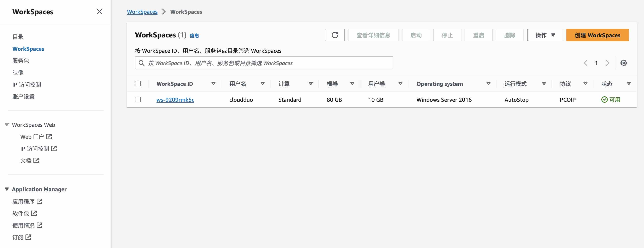644x248 pixels.
Task: Open the ws-9209rmk5c WorkSpace link
Action: pos(175,100)
